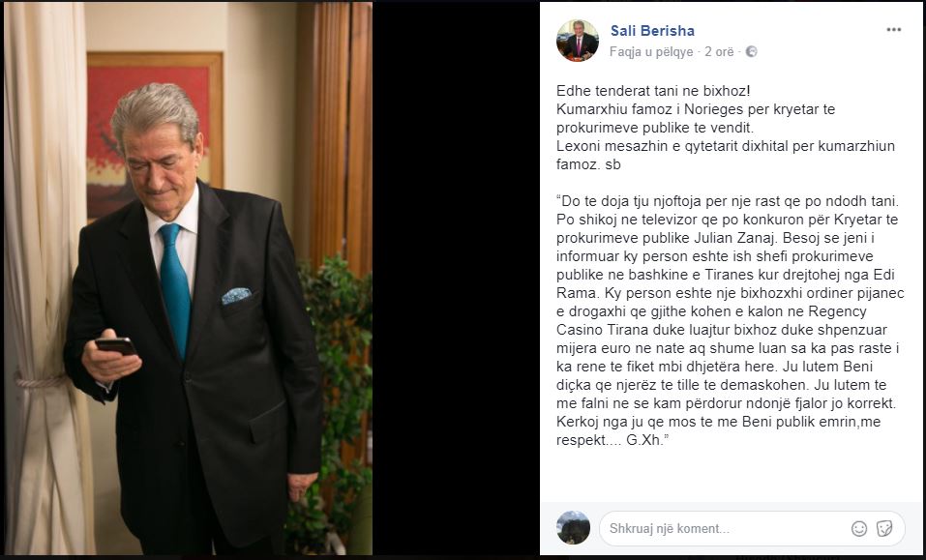Click the photo of man holding phone
926x560 pixels.
(x=188, y=279)
